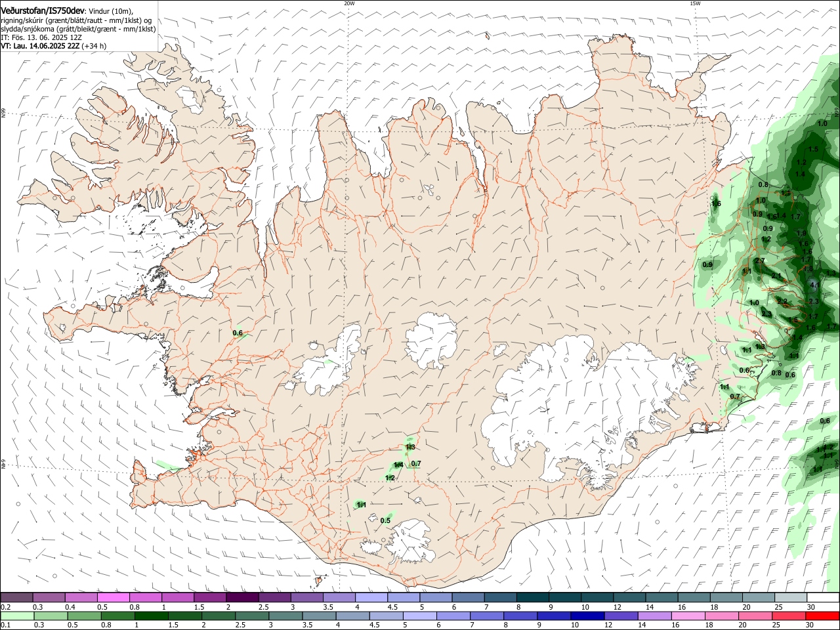
Task: Pick lower legend swatch between 2.5 and 3
Action: click(x=251, y=616)
